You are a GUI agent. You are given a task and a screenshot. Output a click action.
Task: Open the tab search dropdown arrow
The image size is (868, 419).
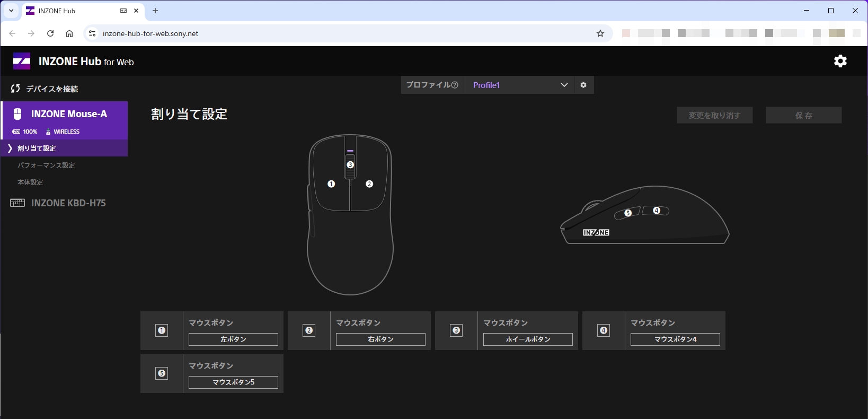pyautogui.click(x=11, y=11)
